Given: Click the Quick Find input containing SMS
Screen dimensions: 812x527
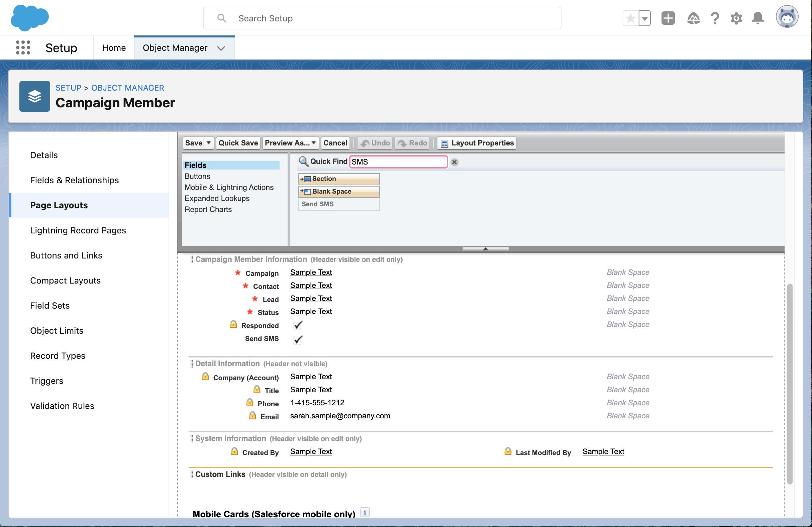Looking at the screenshot, I should [x=398, y=162].
